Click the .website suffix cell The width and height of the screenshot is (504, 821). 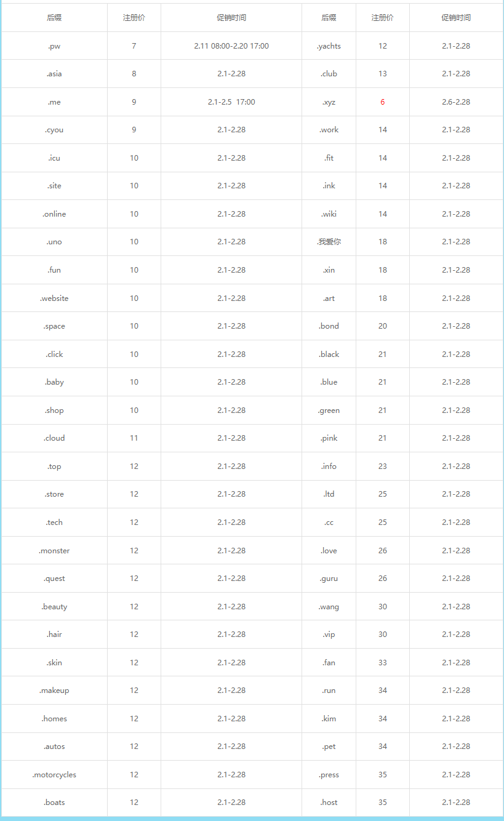[54, 298]
